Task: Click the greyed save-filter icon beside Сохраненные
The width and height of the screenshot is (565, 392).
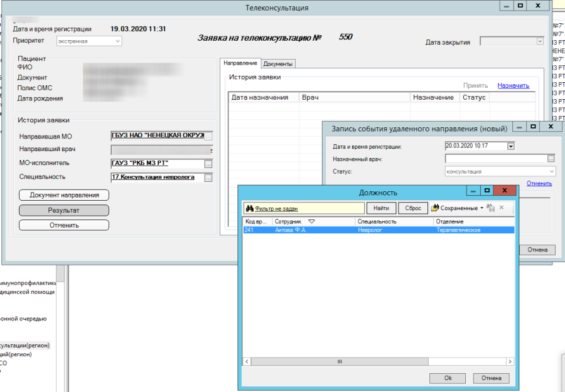Action: pyautogui.click(x=490, y=208)
